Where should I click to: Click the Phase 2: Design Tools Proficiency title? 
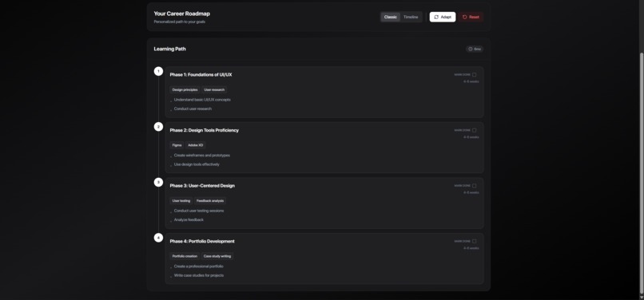coord(204,130)
